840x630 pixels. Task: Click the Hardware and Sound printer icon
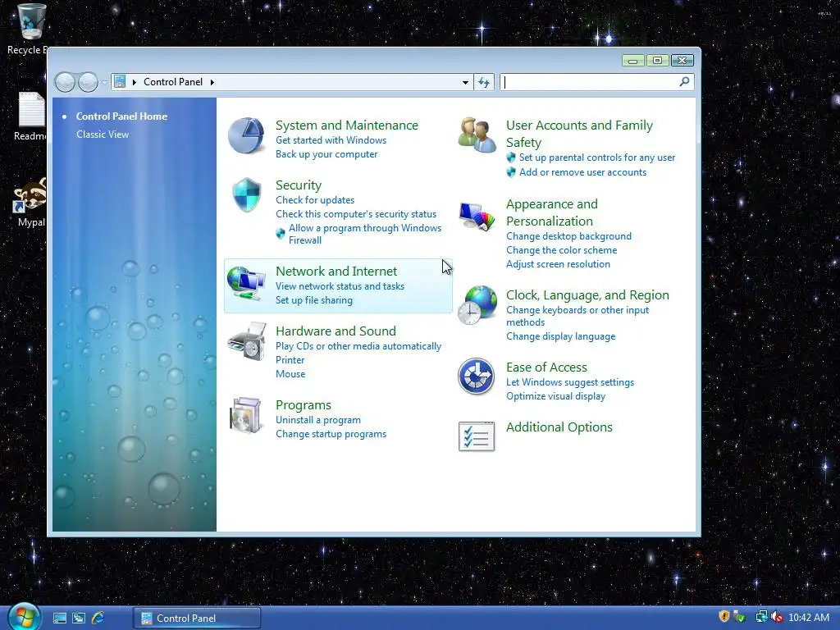pos(246,341)
